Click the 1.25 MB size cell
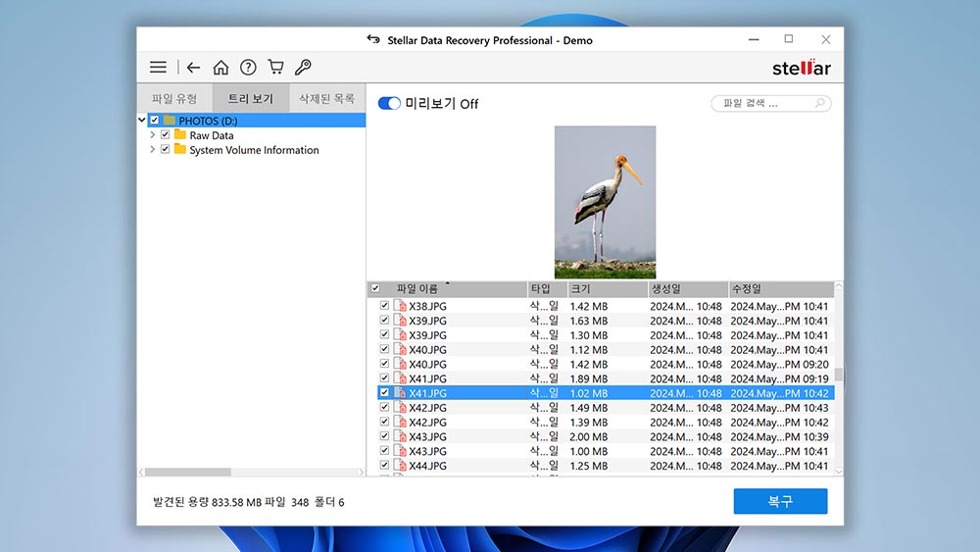The height and width of the screenshot is (552, 980). click(x=589, y=466)
